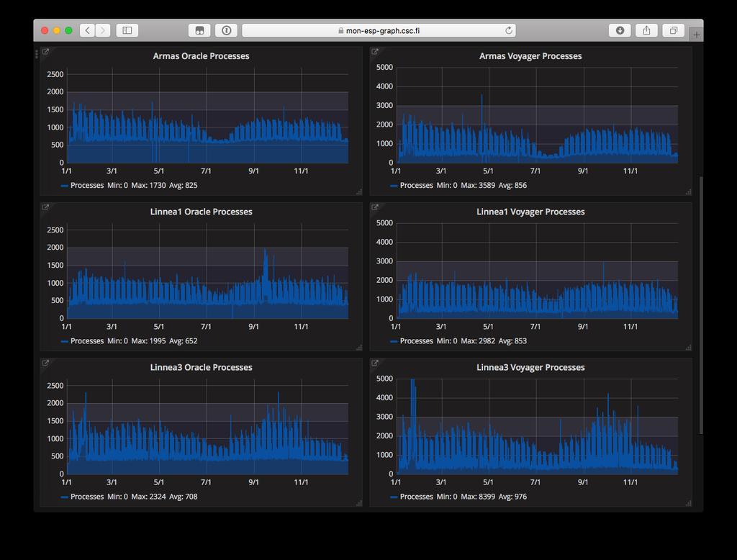Open the Share sheet icon
The image size is (737, 560).
(647, 30)
